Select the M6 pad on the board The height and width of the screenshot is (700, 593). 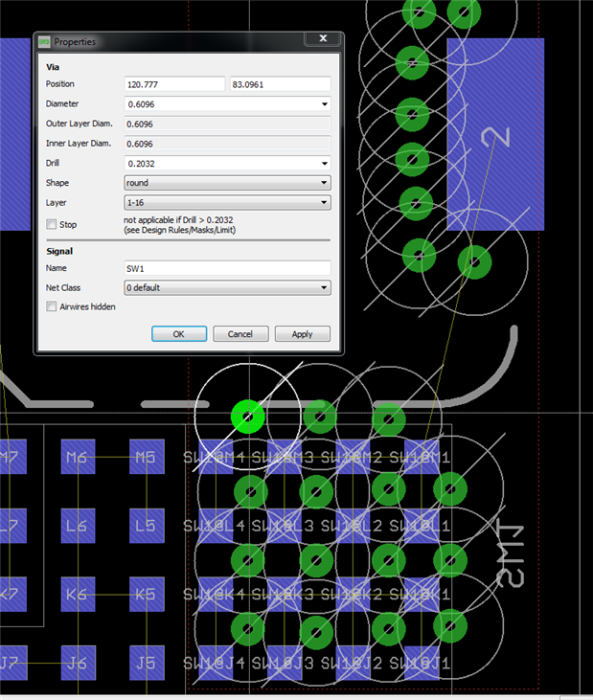pos(76,458)
